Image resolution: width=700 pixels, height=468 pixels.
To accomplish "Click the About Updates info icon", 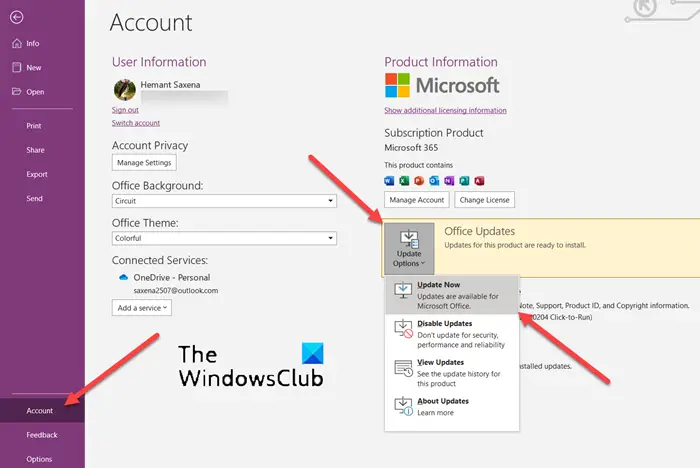I will tap(403, 406).
